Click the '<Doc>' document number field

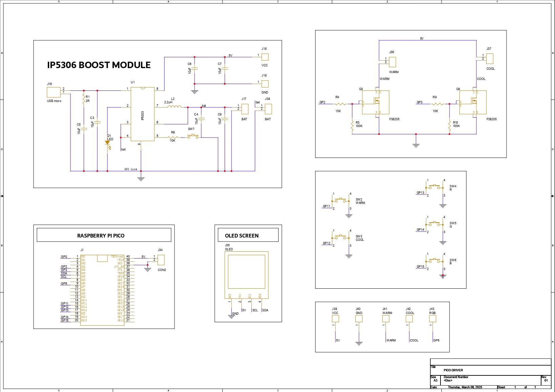[448, 380]
